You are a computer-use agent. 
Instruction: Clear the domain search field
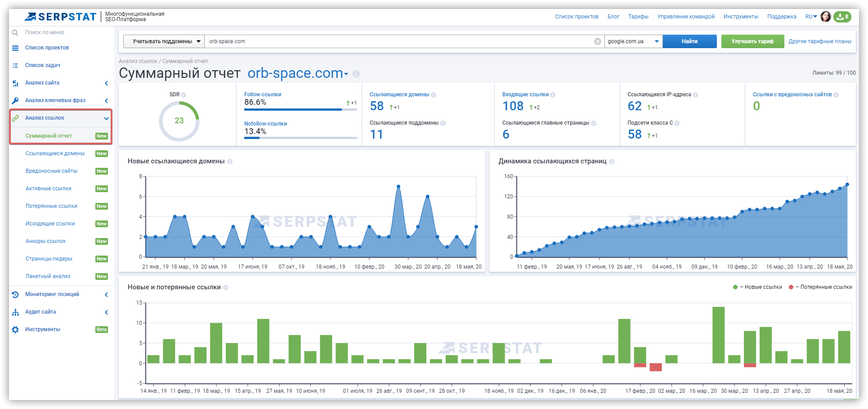point(598,41)
